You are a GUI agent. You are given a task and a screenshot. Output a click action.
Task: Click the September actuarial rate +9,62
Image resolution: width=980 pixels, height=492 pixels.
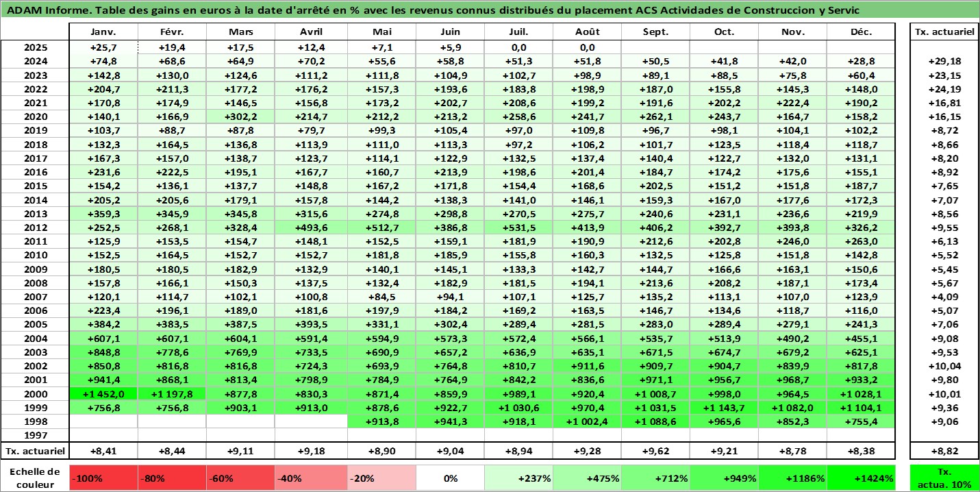(x=656, y=451)
